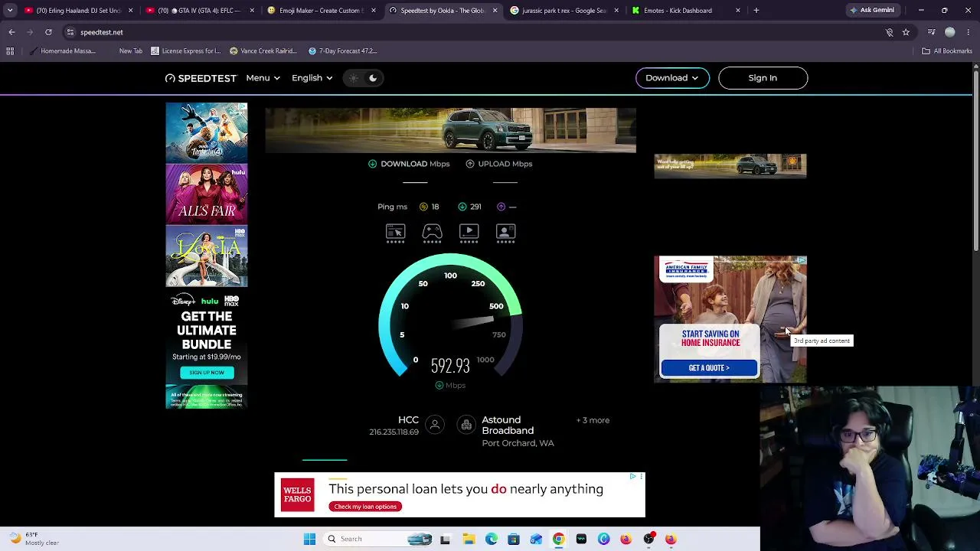This screenshot has width=980, height=551.
Task: Click the web browsing quality icon
Action: click(x=395, y=233)
